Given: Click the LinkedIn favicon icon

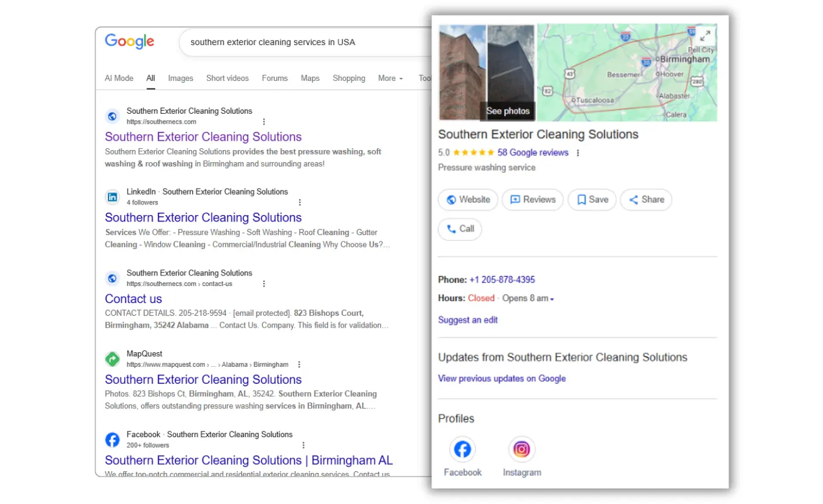Looking at the screenshot, I should tap(112, 197).
